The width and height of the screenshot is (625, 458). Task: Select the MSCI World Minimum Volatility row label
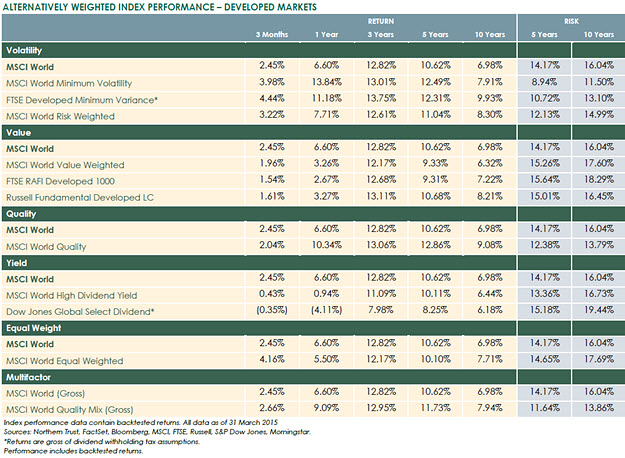pos(69,83)
